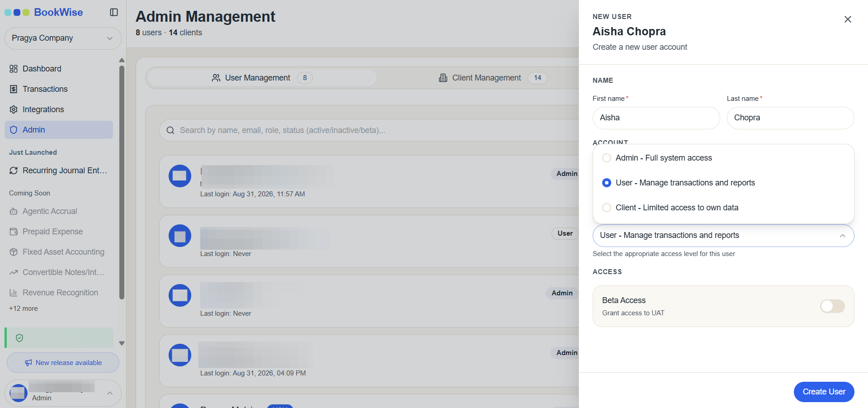
Task: Click the search magnifier icon
Action: point(170,130)
